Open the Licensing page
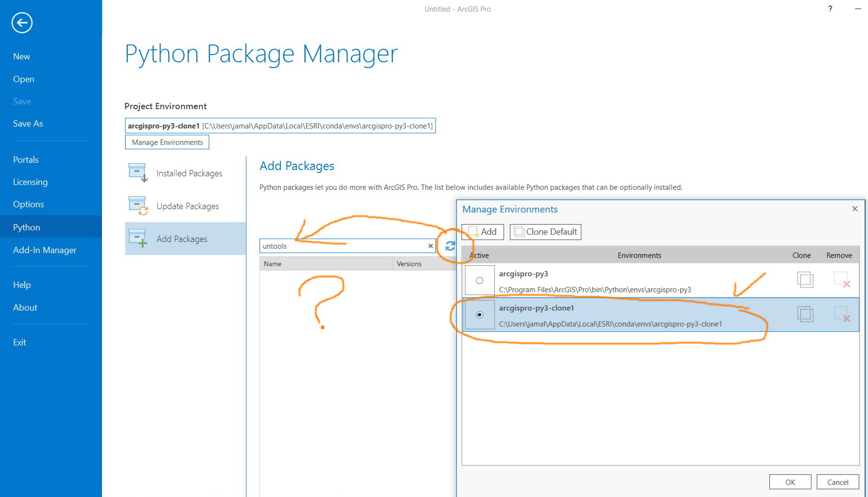 coord(30,182)
